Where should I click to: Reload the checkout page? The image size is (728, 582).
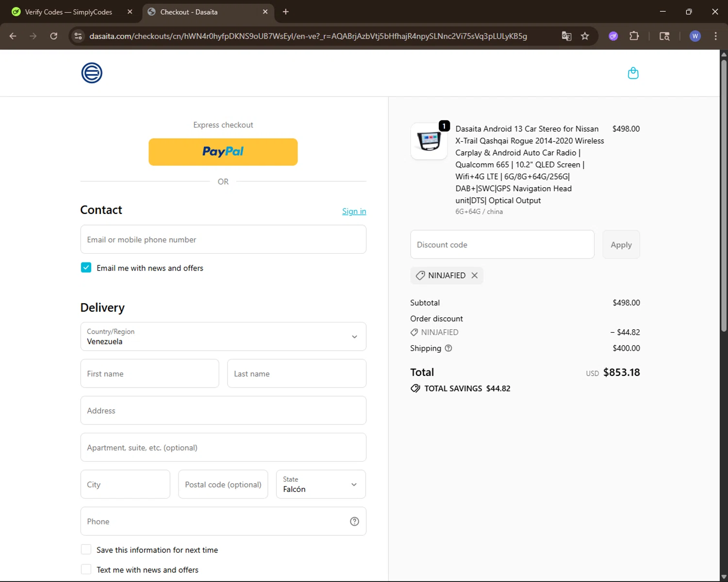click(x=54, y=36)
